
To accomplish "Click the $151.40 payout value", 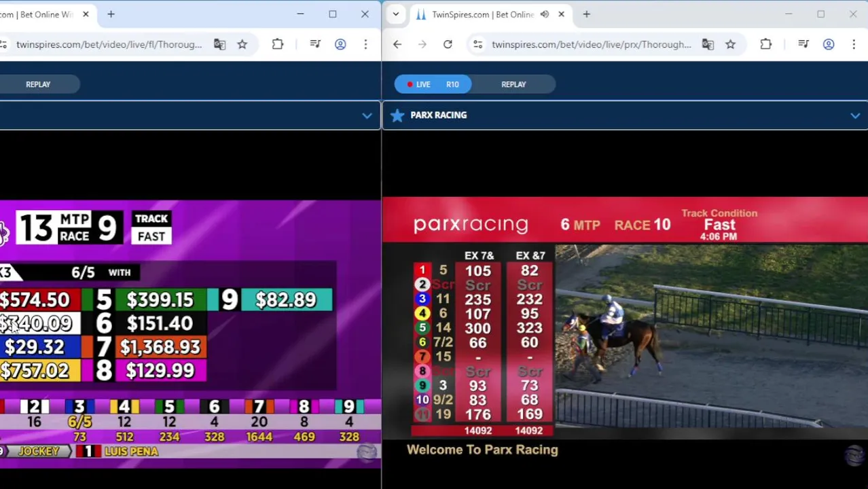I will point(160,323).
